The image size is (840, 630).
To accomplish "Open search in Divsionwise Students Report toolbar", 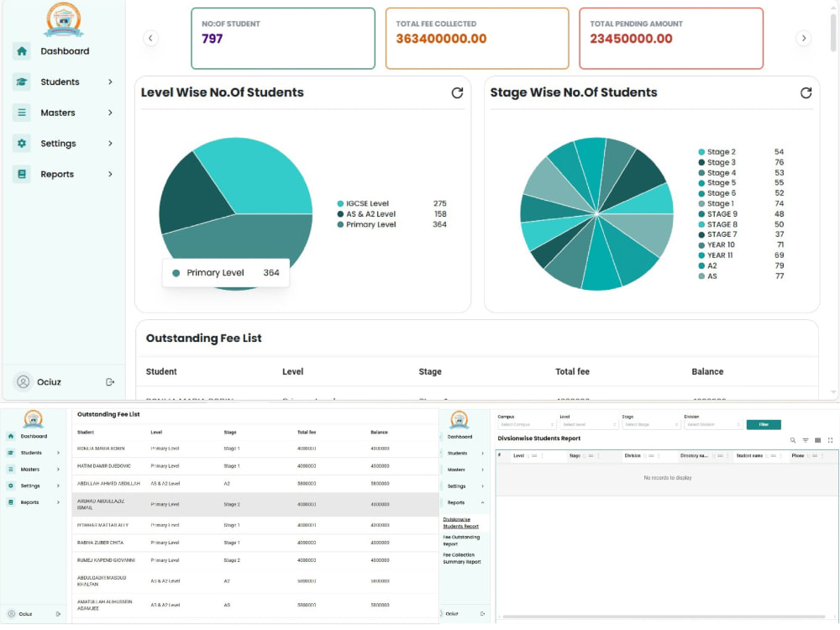I will 793,440.
